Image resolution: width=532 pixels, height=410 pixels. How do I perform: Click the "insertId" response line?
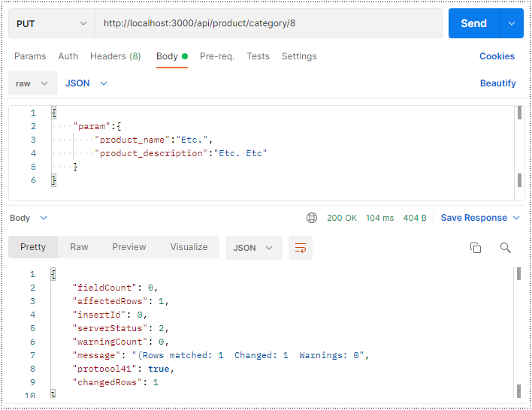pyautogui.click(x=110, y=315)
